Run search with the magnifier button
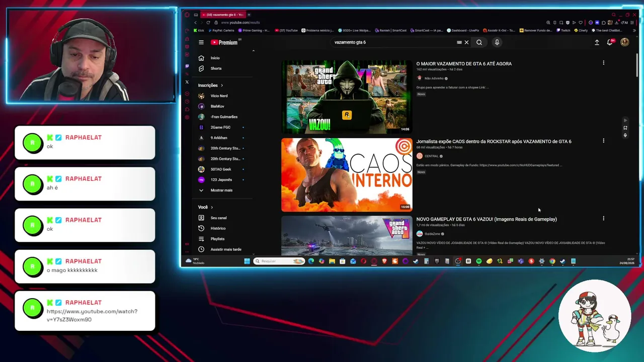 click(479, 42)
